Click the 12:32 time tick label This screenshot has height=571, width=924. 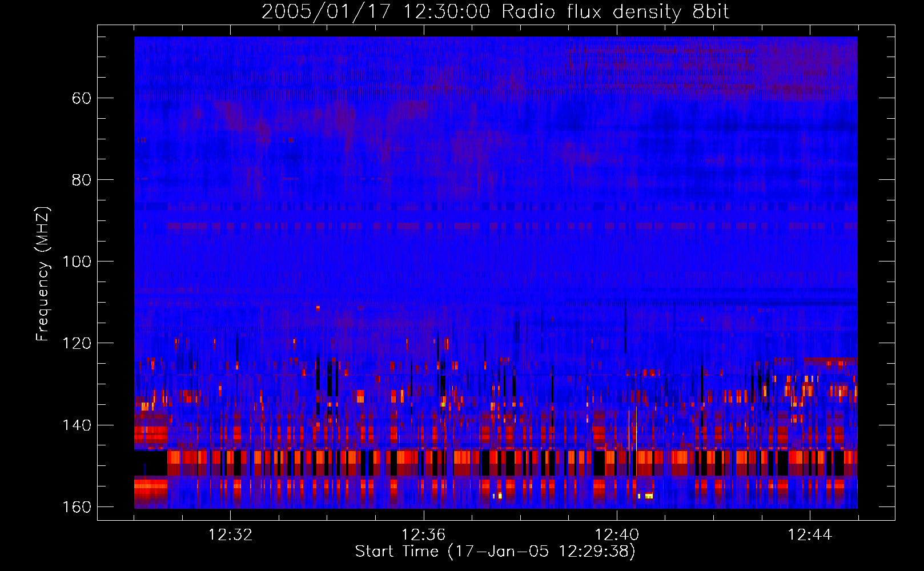tap(230, 535)
